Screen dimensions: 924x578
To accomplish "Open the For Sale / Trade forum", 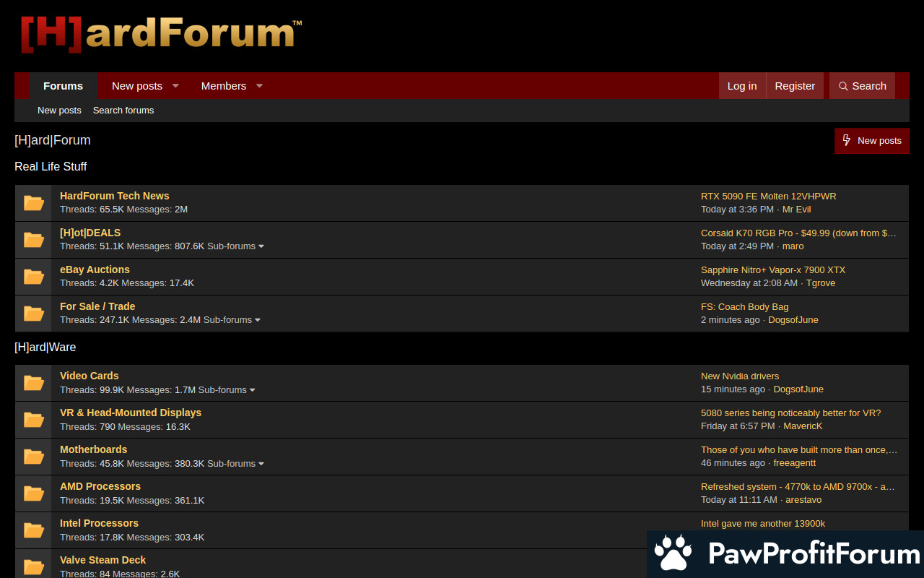I will pos(97,306).
